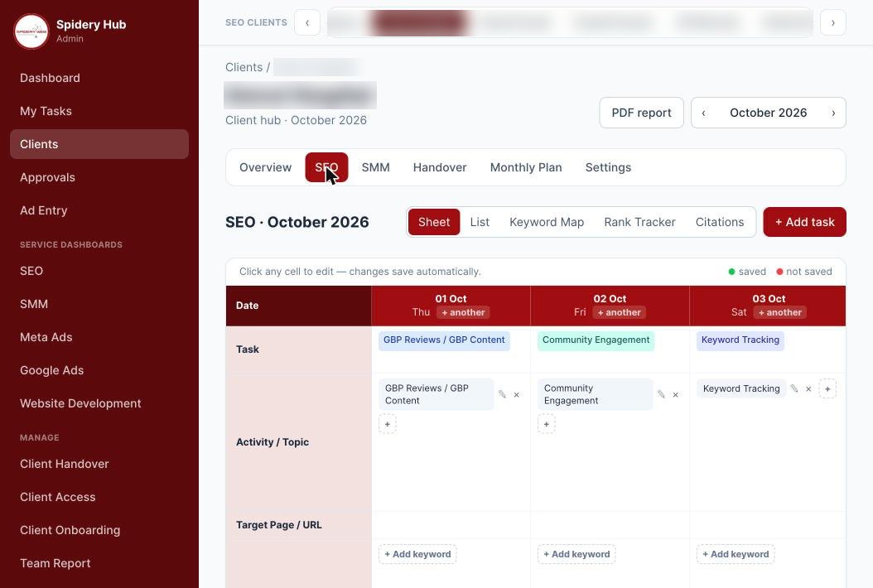Remove Keyword Tracking activity with x
Viewport: 873px width, 588px height.
click(808, 389)
